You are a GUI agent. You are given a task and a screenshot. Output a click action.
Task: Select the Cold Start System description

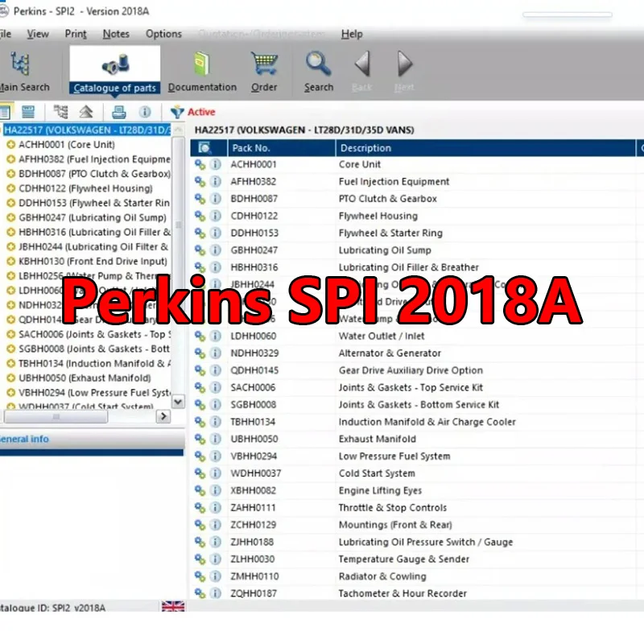377,473
